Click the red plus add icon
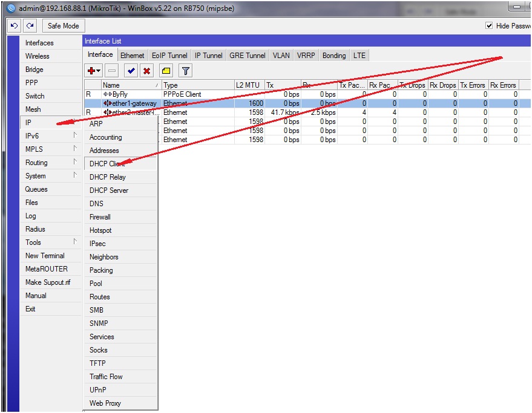Viewport: 532px width, 413px height. point(91,71)
